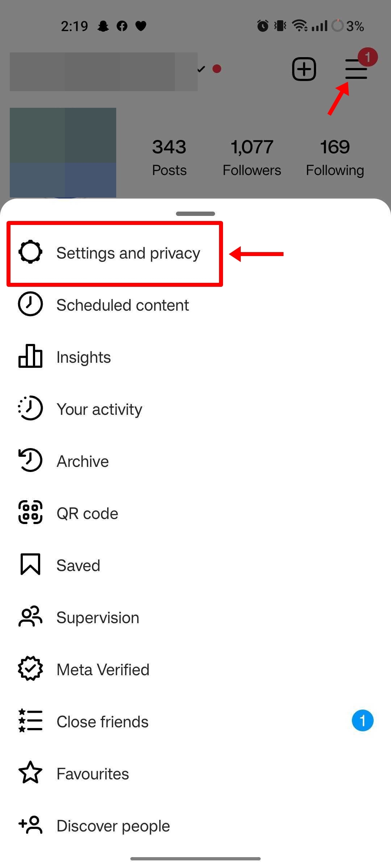Screen dimensions: 391x868
Task: Open the Supervision people icon
Action: point(30,617)
